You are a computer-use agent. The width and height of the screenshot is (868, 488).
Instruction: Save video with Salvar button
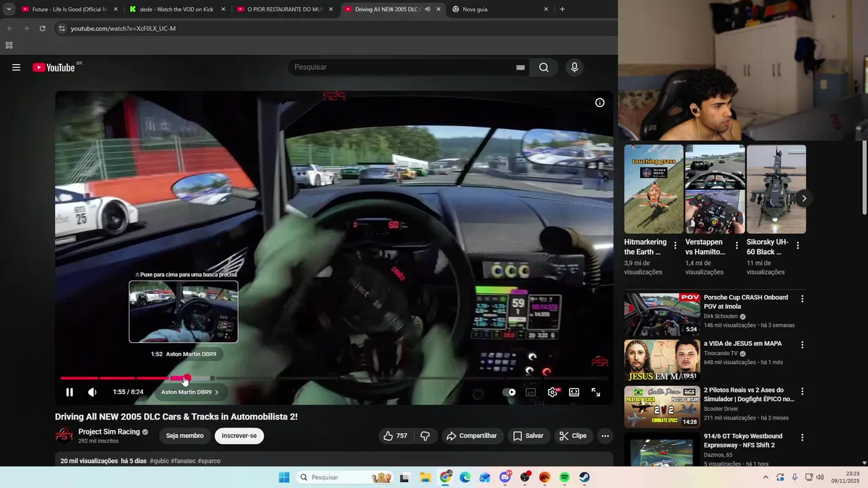(x=528, y=436)
